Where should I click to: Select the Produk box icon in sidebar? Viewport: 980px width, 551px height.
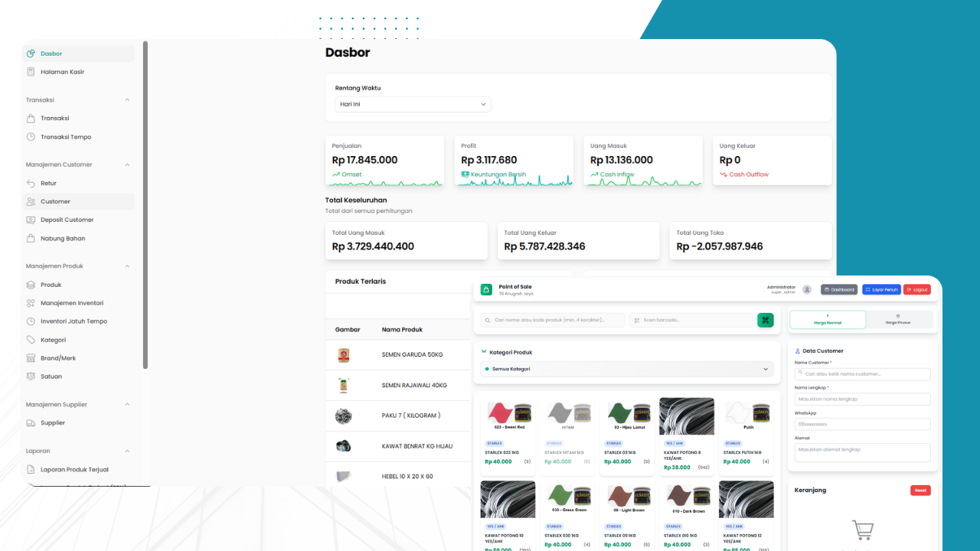pyautogui.click(x=29, y=284)
